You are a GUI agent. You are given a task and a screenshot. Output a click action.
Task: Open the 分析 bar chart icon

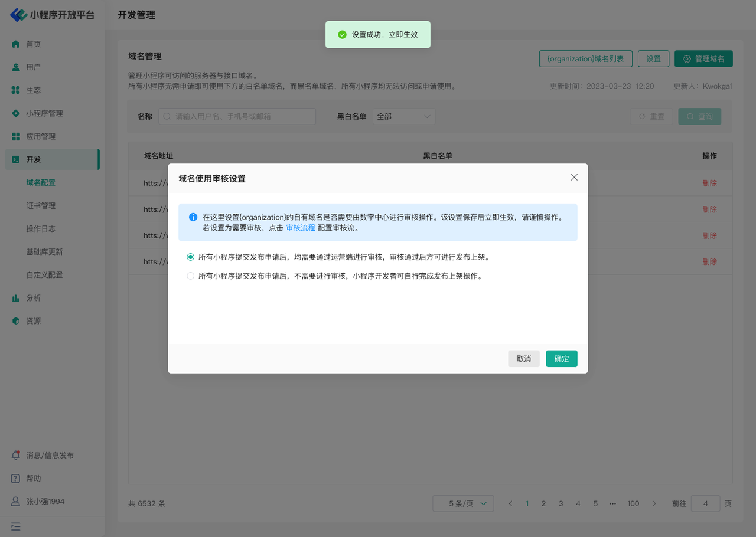16,298
